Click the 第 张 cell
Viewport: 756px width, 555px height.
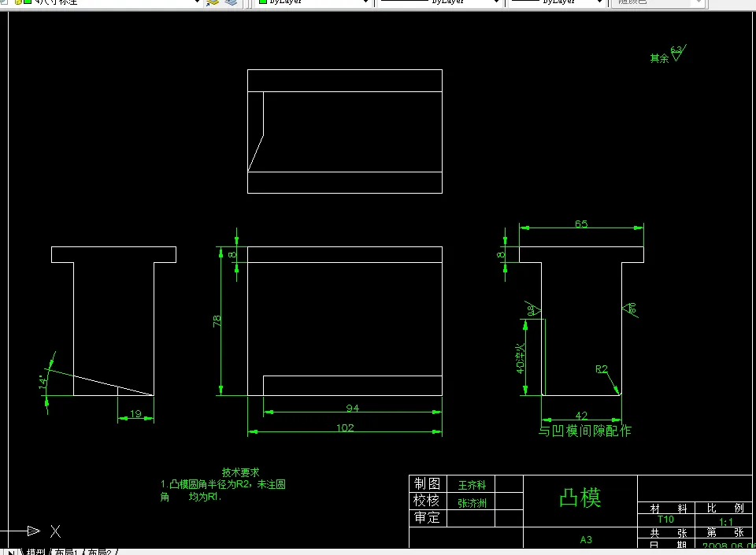(x=724, y=533)
